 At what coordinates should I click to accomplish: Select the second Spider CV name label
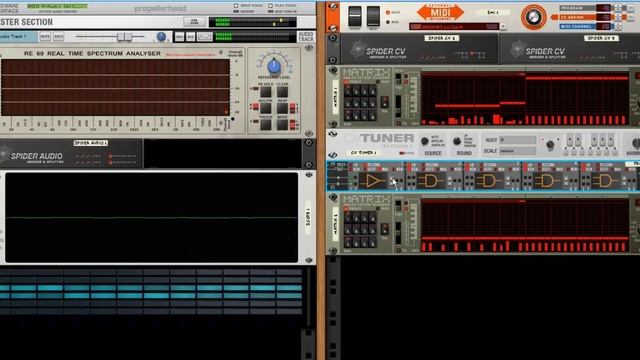click(x=601, y=38)
